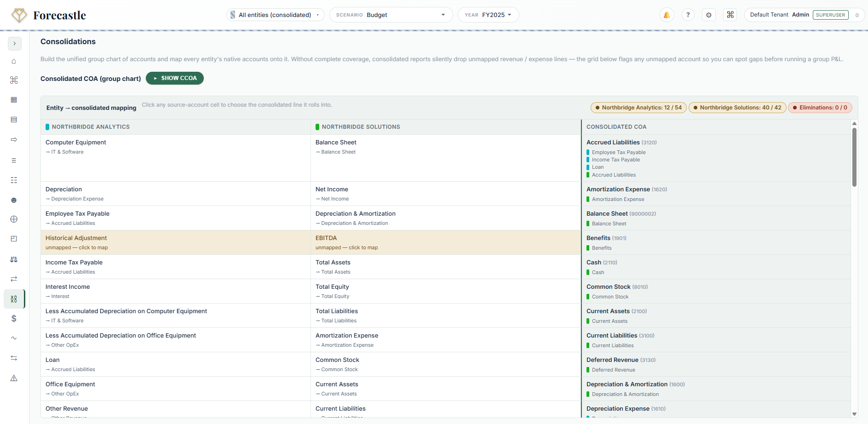868x424 pixels.
Task: Click the Northbridge Solutions 40 / 42 badge
Action: pos(737,108)
